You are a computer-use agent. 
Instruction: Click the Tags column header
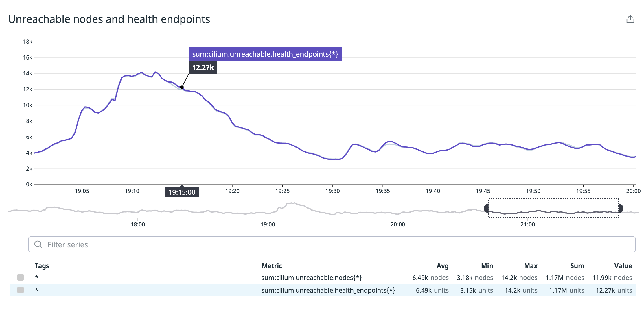point(42,266)
